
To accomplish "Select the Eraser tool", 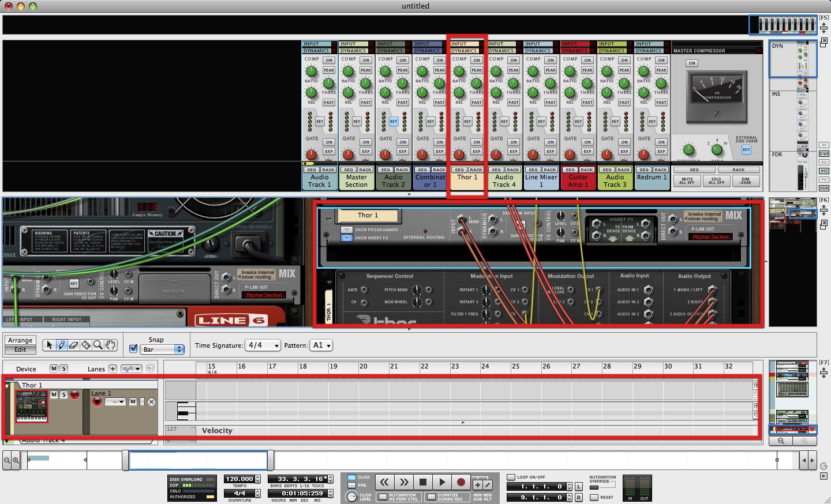I will tap(74, 345).
